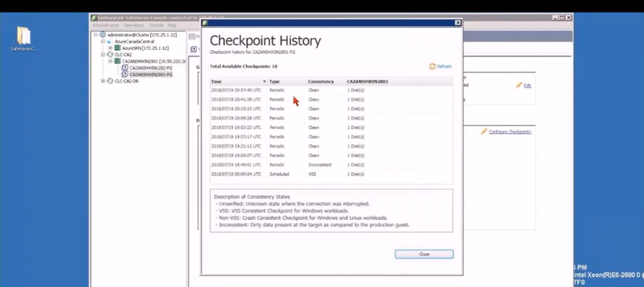Image resolution: width=644 pixels, height=287 pixels.
Task: Select the checkpoint at 2018/07/19 18:49:01 UTC
Action: point(331,164)
